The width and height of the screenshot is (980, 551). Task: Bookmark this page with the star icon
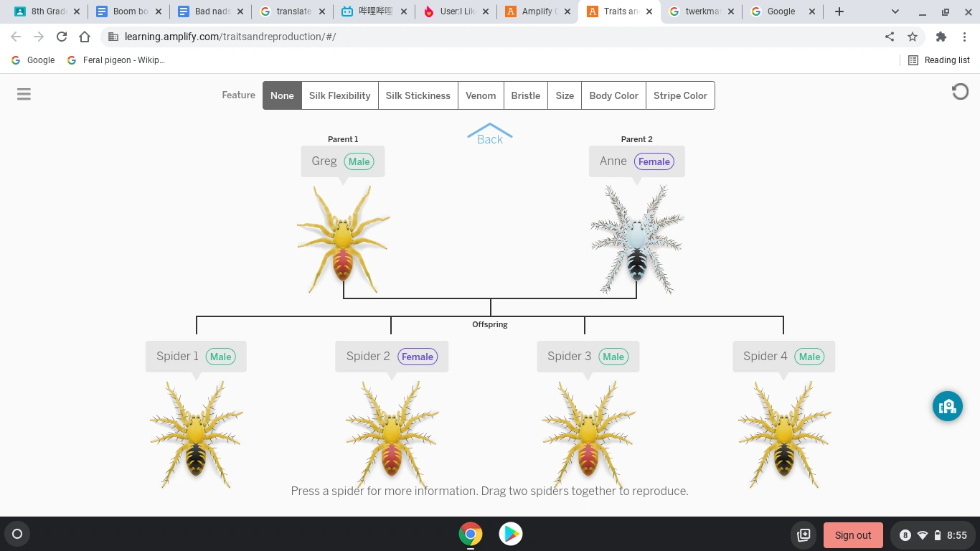pyautogui.click(x=912, y=36)
